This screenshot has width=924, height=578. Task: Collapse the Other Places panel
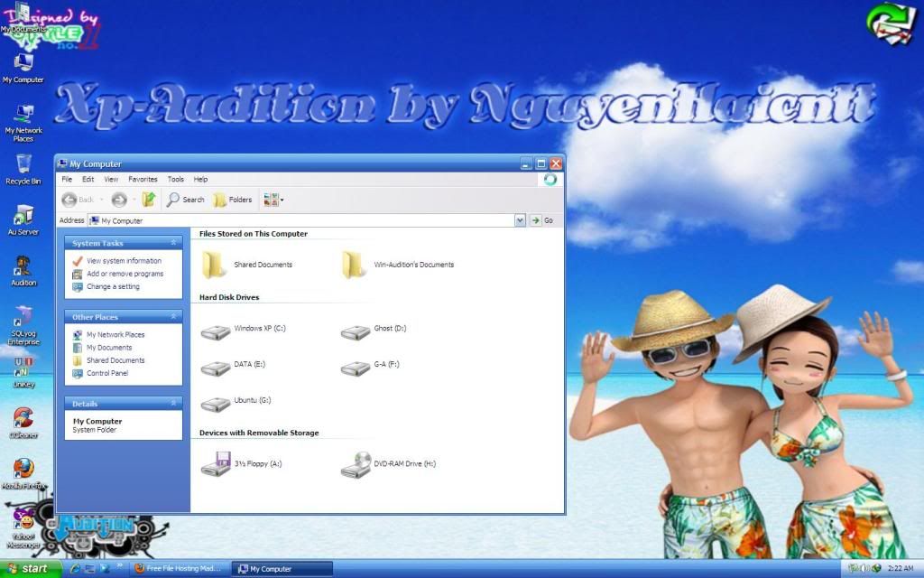pos(173,317)
